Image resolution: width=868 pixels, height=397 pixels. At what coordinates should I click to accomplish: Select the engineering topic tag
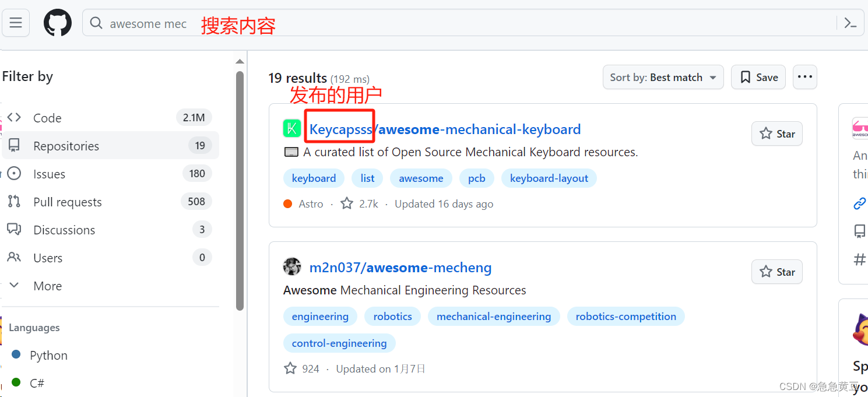click(x=320, y=317)
